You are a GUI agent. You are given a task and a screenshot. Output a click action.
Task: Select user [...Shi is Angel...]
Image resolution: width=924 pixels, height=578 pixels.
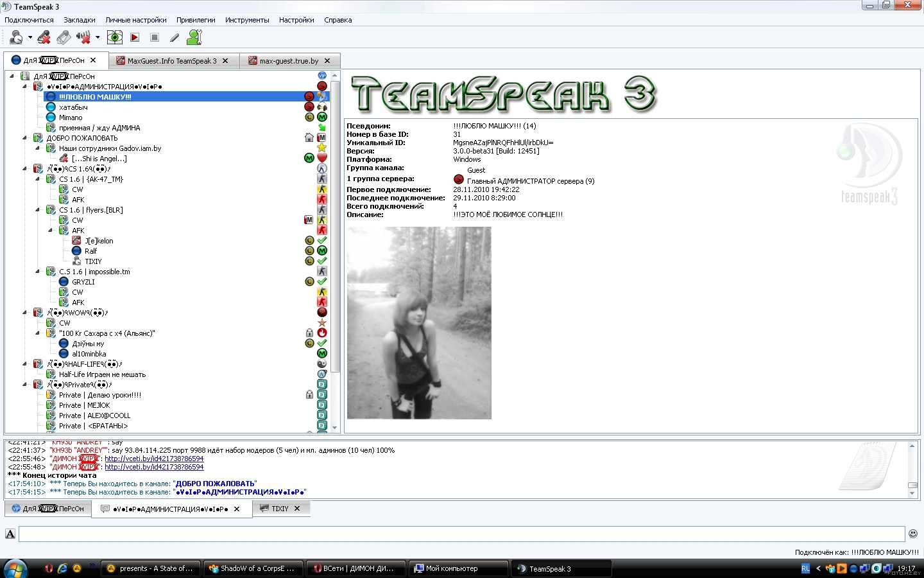[99, 159]
